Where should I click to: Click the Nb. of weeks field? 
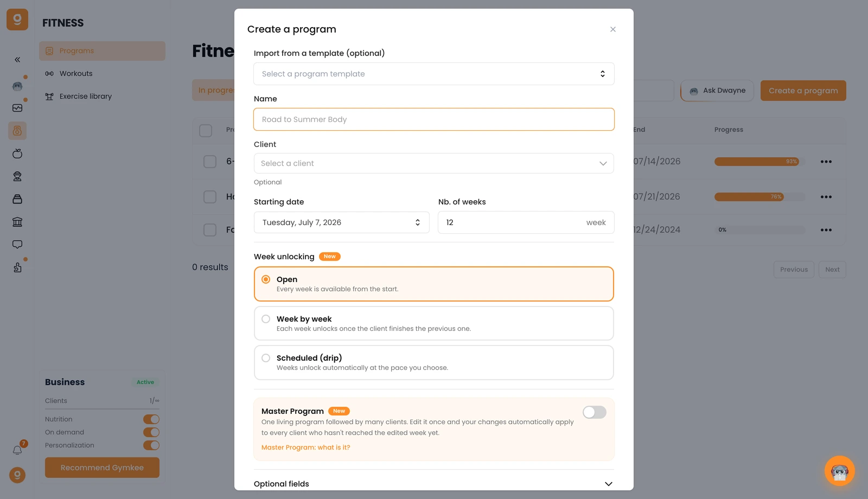tap(526, 222)
